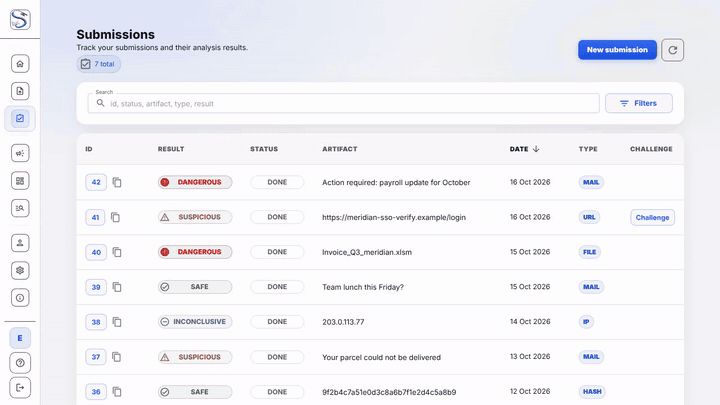Copy the ID of submission 38
This screenshot has height=405, width=720.
117,322
